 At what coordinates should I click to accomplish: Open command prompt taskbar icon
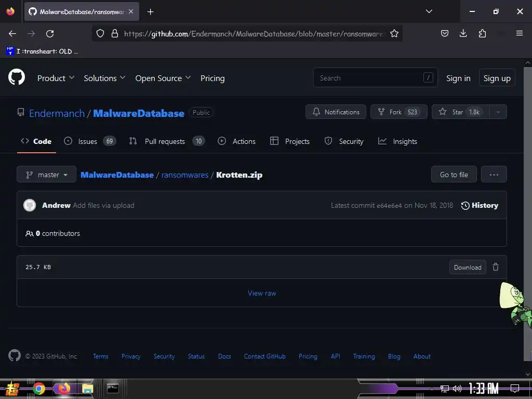(113, 388)
